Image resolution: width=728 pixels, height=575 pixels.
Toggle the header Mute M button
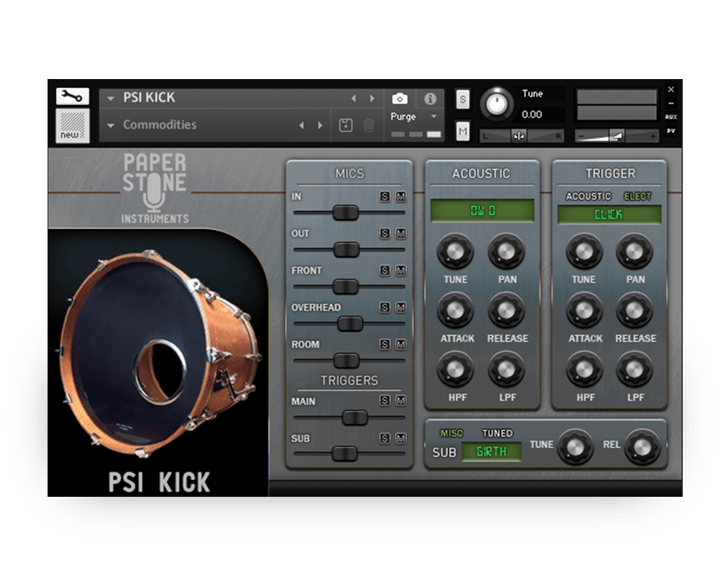point(462,132)
